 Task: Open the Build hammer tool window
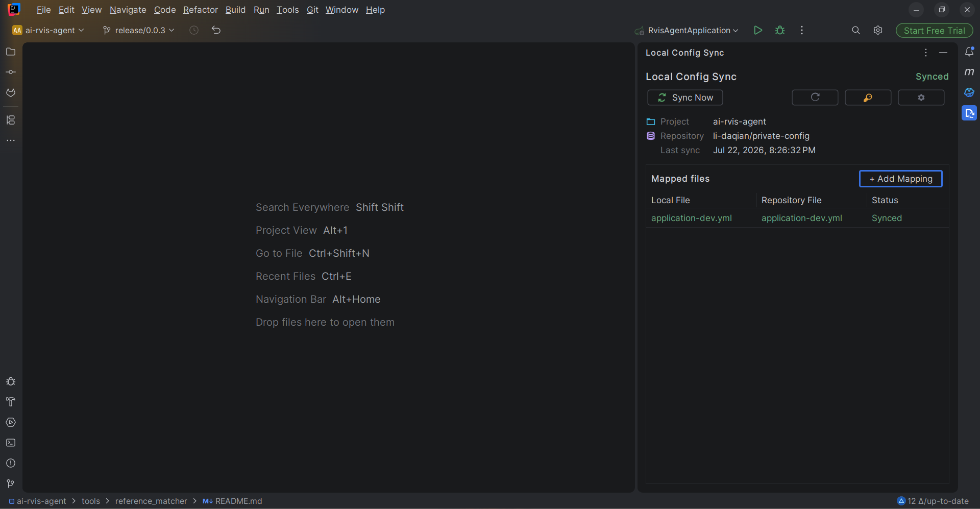point(11,402)
